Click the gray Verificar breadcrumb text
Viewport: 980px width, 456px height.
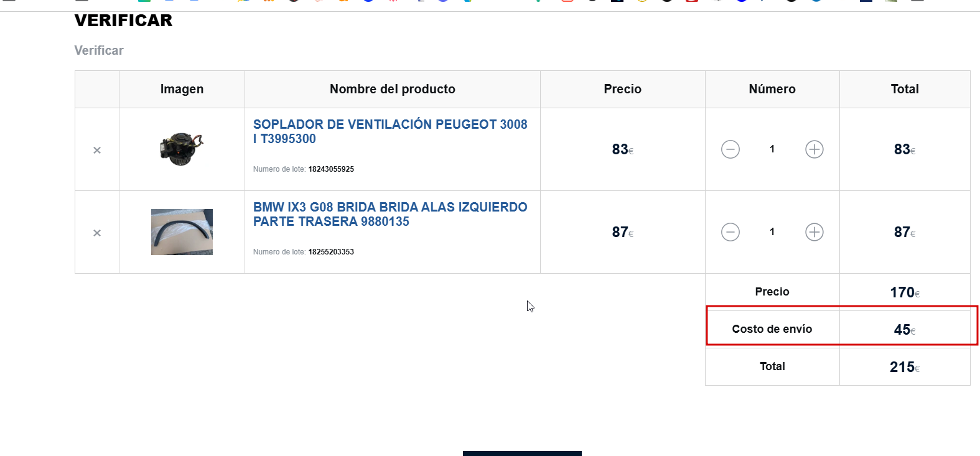pyautogui.click(x=99, y=50)
